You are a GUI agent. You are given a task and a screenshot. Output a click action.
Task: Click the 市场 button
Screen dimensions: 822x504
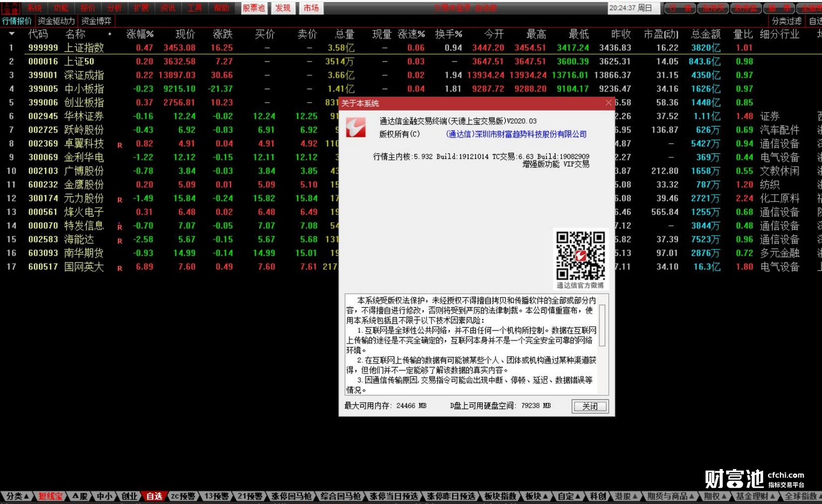[x=311, y=8]
